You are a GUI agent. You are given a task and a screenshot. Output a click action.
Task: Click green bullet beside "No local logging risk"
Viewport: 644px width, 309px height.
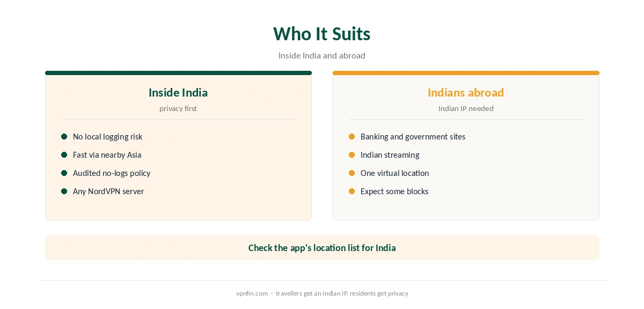pyautogui.click(x=64, y=137)
